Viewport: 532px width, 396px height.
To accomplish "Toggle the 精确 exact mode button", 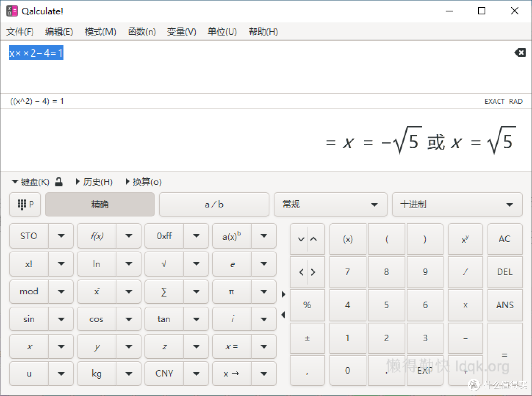I will pyautogui.click(x=100, y=205).
